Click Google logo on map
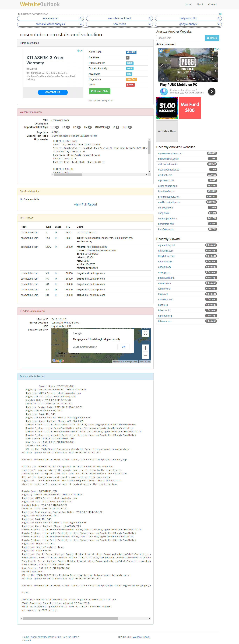239x644 pixels. [58, 360]
